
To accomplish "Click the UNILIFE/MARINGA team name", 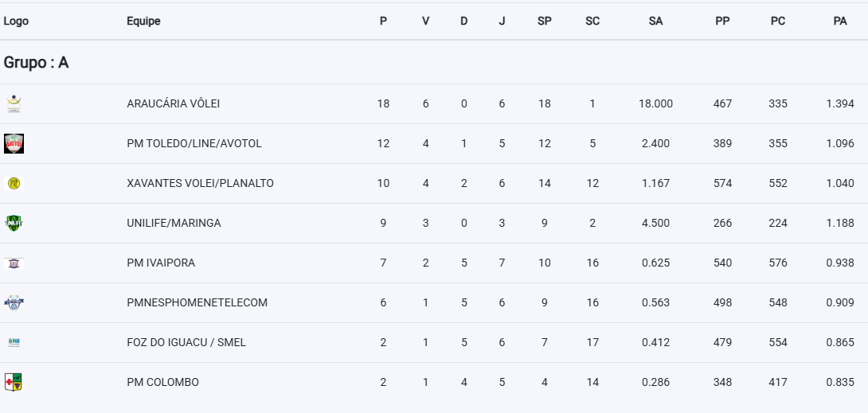I will pos(174,224).
